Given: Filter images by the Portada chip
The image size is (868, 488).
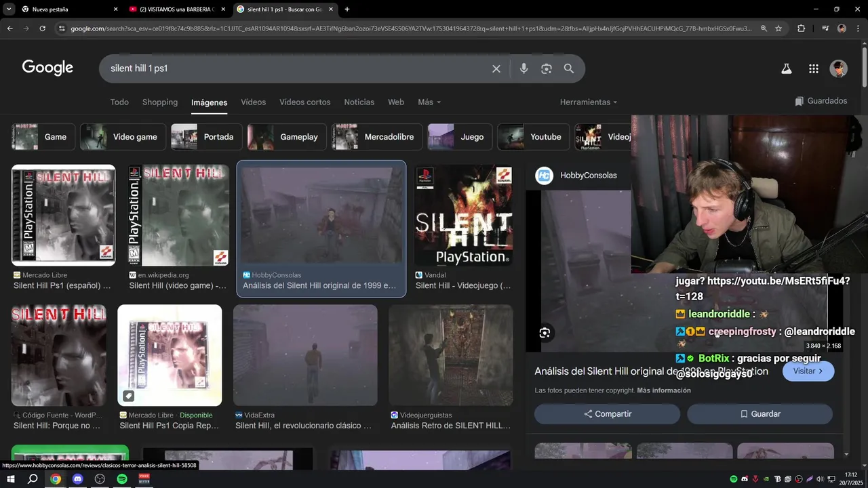Looking at the screenshot, I should [x=206, y=137].
